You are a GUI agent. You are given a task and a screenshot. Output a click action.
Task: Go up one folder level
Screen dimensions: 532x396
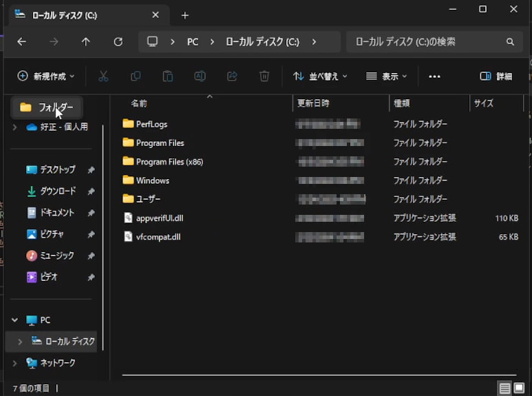click(85, 42)
